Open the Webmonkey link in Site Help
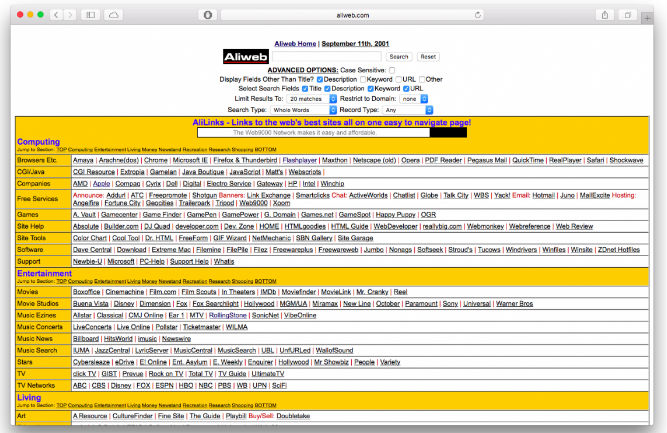667x433 pixels. click(x=485, y=226)
